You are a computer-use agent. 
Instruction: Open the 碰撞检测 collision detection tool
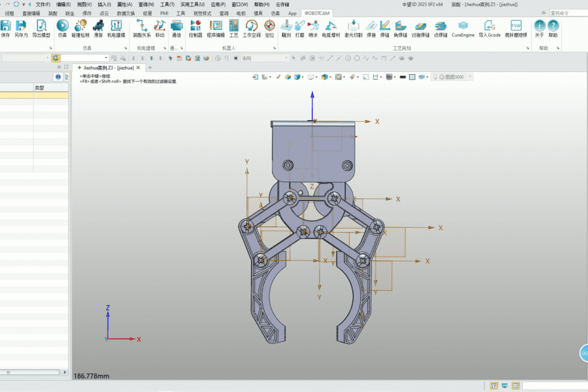pos(80,27)
